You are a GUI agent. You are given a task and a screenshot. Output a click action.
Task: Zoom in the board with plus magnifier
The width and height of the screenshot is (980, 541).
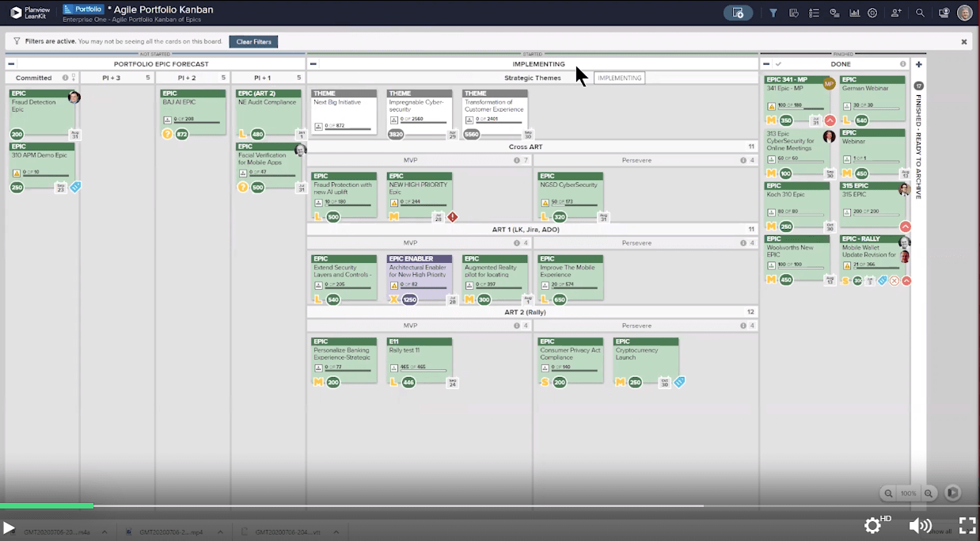(929, 493)
